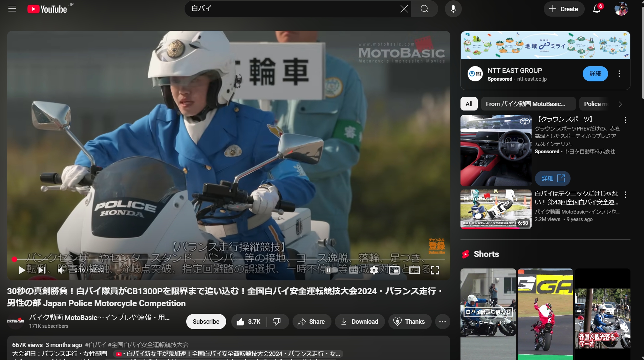The height and width of the screenshot is (360, 644).
Task: Open the クラウン スポーツ ad thumbnail
Action: [496, 151]
